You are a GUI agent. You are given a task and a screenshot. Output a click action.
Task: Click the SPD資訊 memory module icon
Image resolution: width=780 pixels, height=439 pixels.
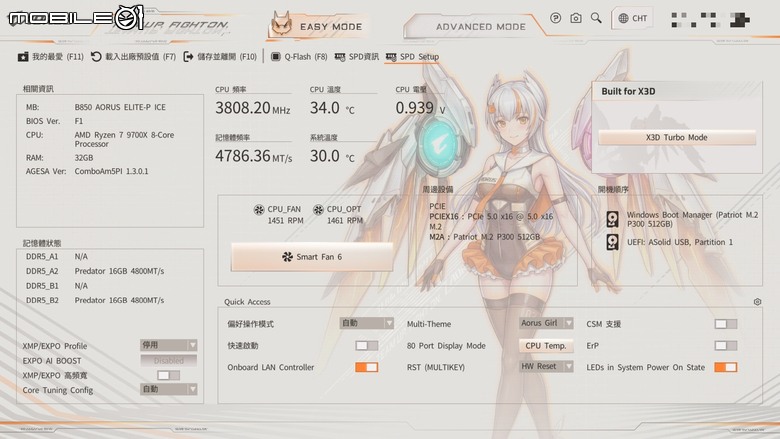point(340,57)
